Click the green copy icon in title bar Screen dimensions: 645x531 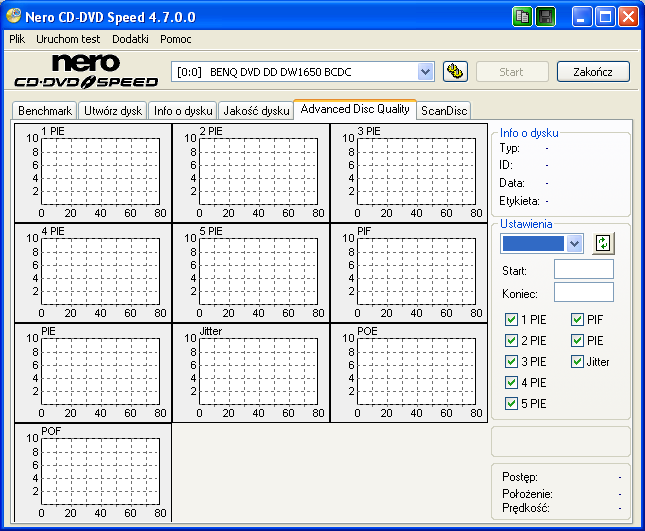(x=522, y=17)
